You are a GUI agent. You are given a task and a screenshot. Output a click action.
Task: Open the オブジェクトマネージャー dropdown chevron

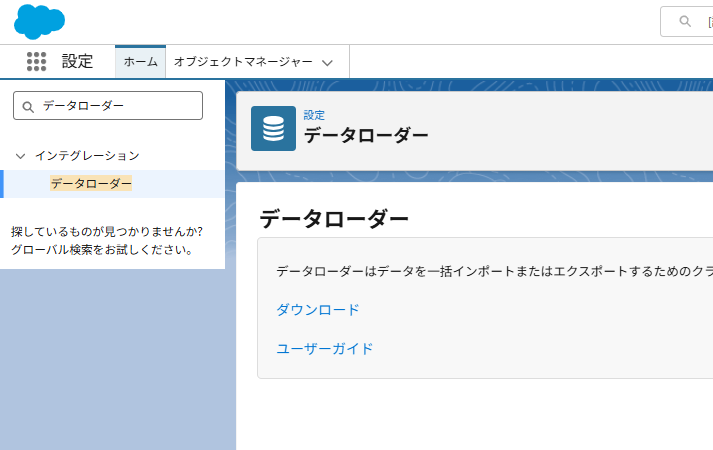point(327,63)
